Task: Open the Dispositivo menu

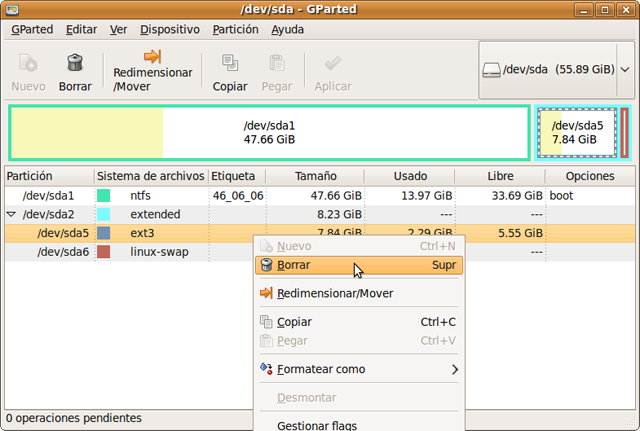Action: pos(169,30)
